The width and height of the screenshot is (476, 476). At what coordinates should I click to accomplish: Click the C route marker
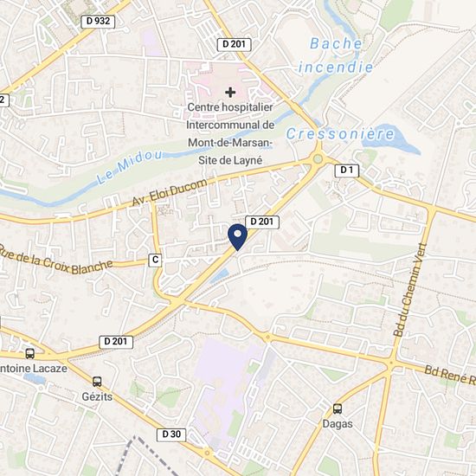[x=155, y=261]
